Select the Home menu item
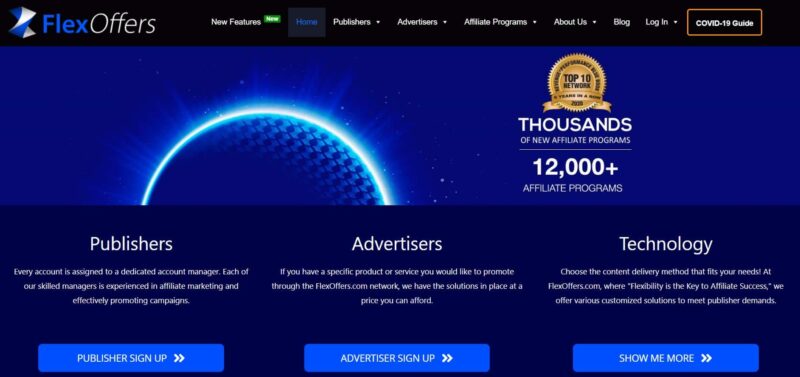Image resolution: width=800 pixels, height=377 pixels. click(x=307, y=22)
